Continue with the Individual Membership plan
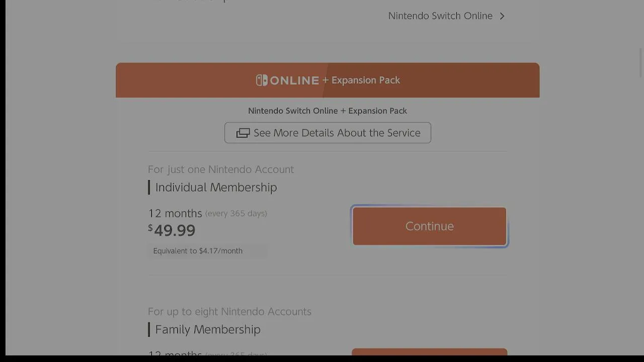 click(429, 226)
